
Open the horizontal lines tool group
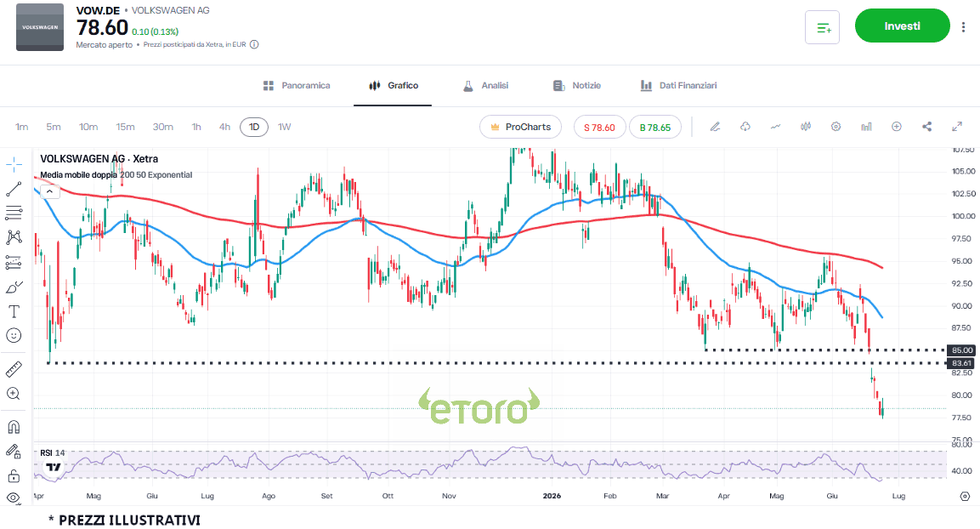point(14,213)
